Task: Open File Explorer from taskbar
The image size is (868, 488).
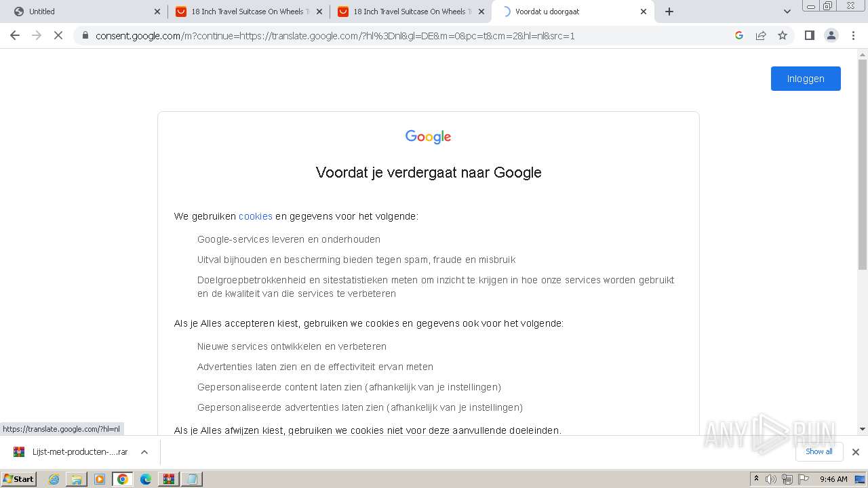Action: 77,479
